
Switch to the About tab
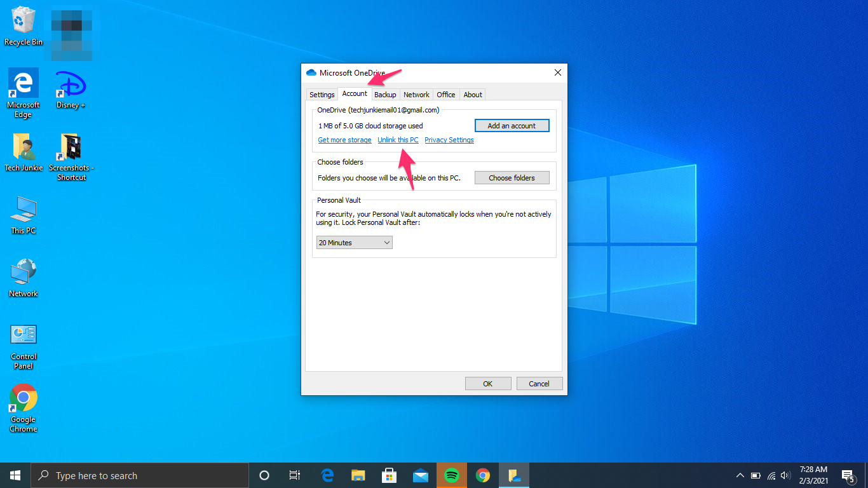[x=473, y=95]
